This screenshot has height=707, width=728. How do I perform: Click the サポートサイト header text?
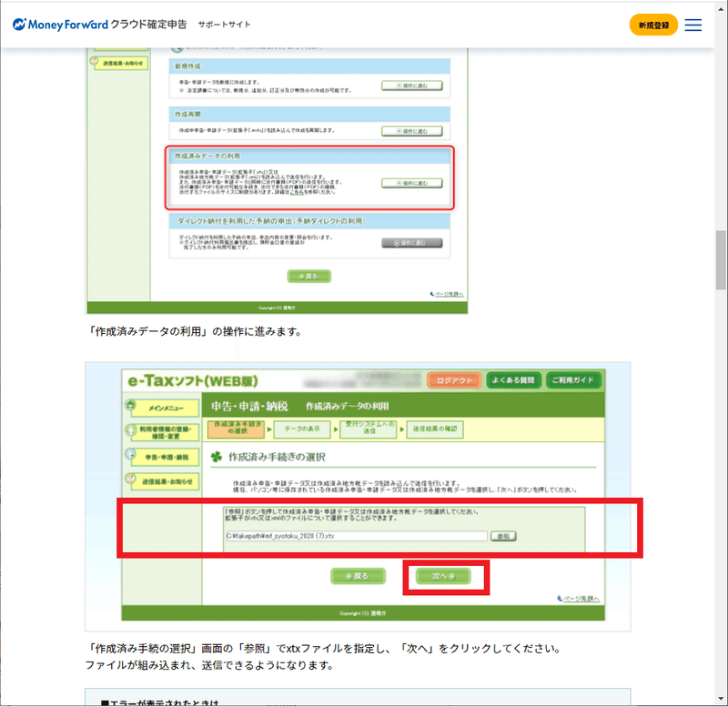[224, 25]
